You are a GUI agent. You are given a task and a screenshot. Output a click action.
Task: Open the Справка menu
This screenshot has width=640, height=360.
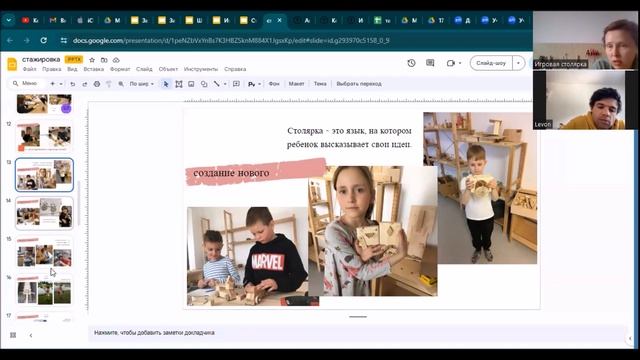coord(235,69)
